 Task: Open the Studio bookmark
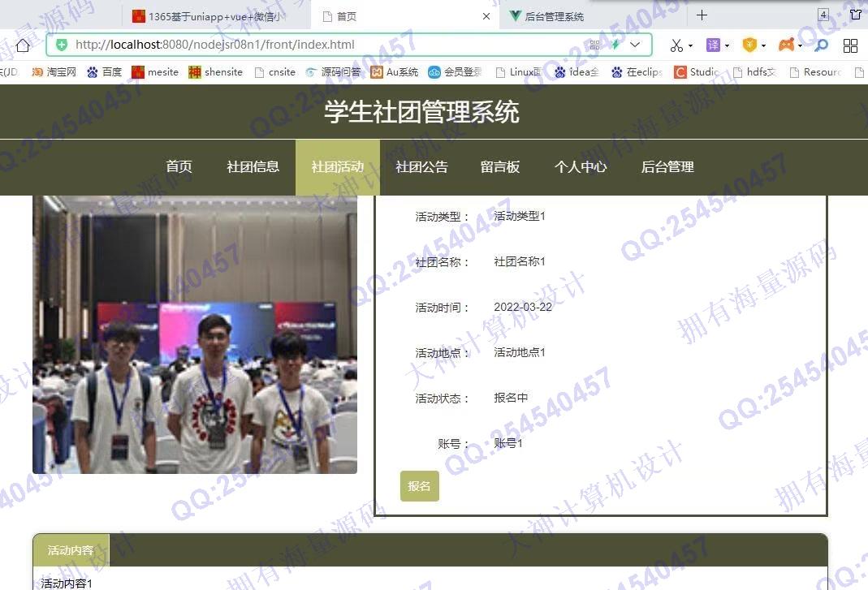point(697,72)
